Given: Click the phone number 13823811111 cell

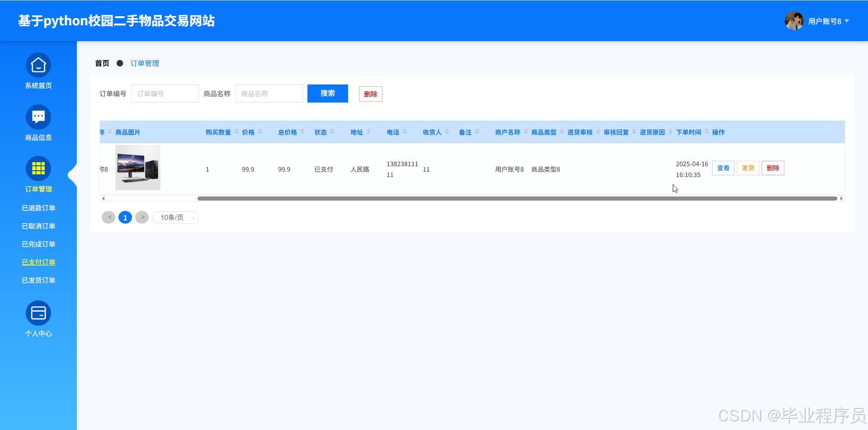Looking at the screenshot, I should tap(402, 169).
